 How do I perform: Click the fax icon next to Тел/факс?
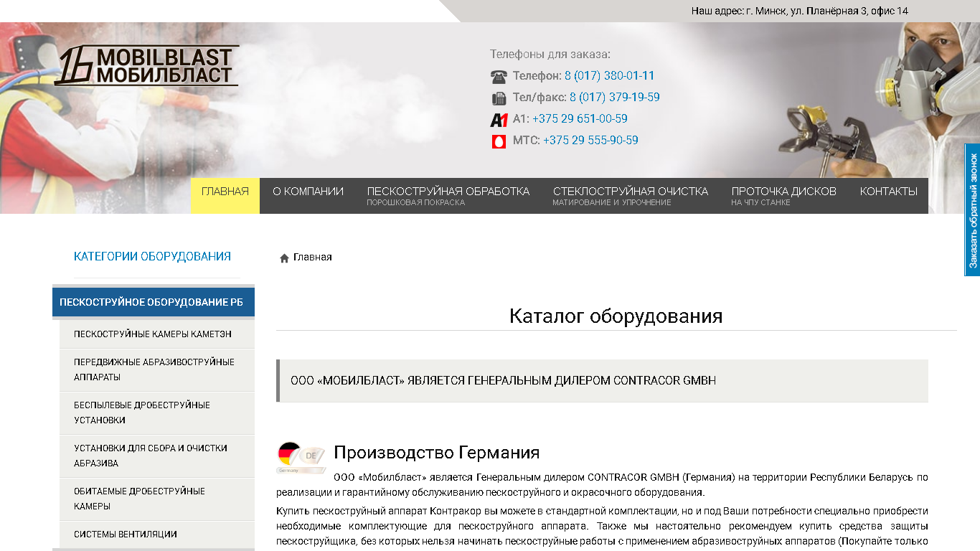click(x=499, y=98)
